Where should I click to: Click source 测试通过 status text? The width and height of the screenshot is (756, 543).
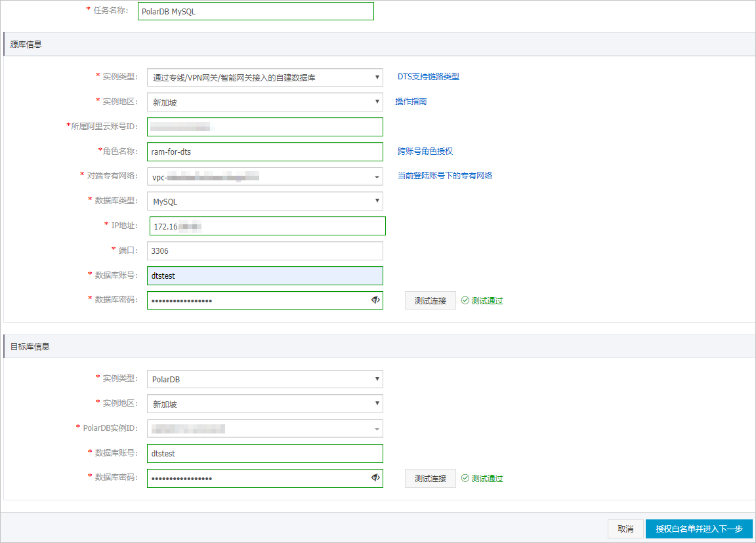(487, 300)
